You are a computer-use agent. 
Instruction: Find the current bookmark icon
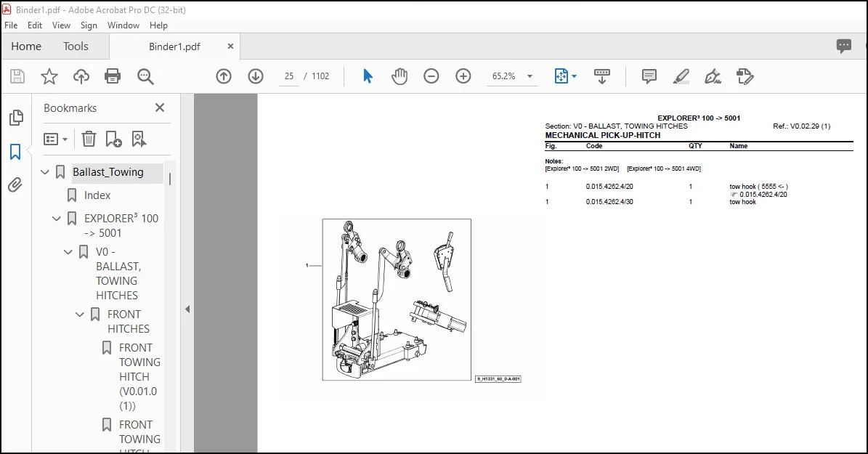pos(139,139)
